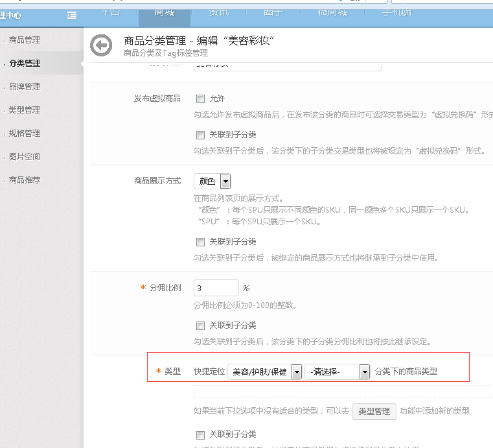493x448 pixels.
Task: Click the 分佣比例 input field
Action: point(216,288)
